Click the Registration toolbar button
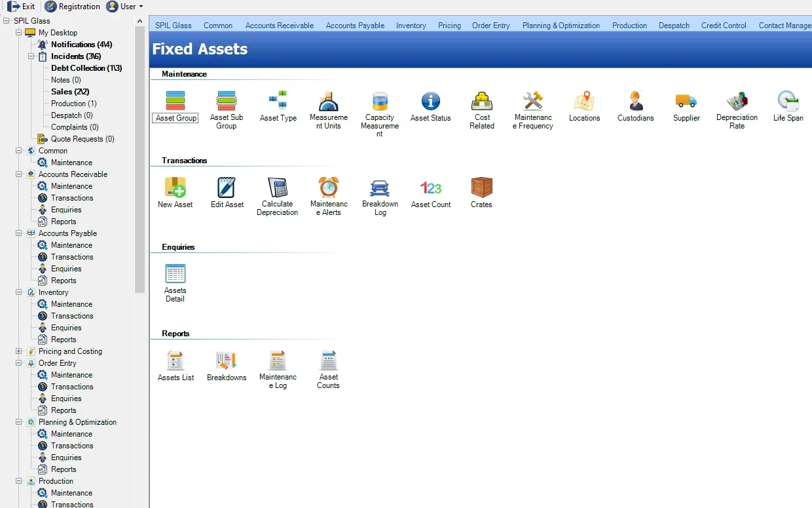This screenshot has width=812, height=508. tap(73, 7)
